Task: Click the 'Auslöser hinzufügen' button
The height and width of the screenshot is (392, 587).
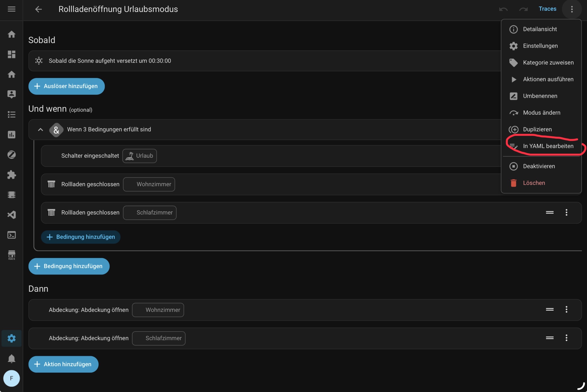Action: [x=66, y=86]
